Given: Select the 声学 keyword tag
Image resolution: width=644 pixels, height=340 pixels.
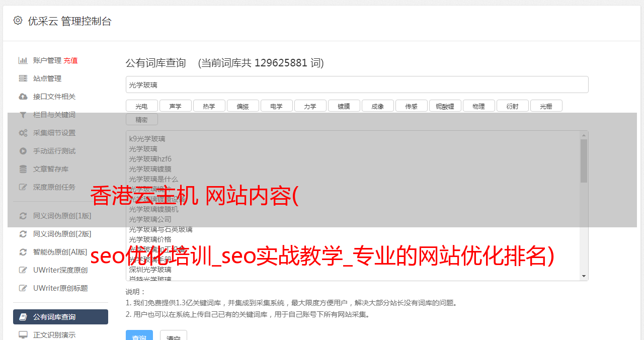Looking at the screenshot, I should tap(175, 106).
